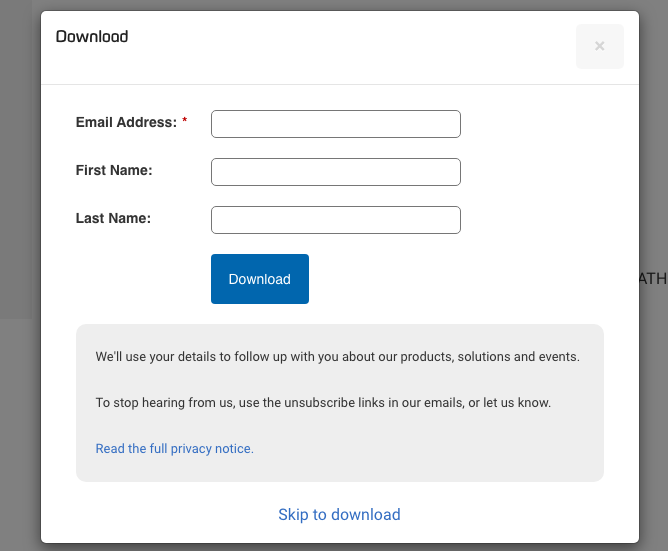The image size is (668, 551).
Task: Close the Download dialog with the × button
Action: (599, 47)
